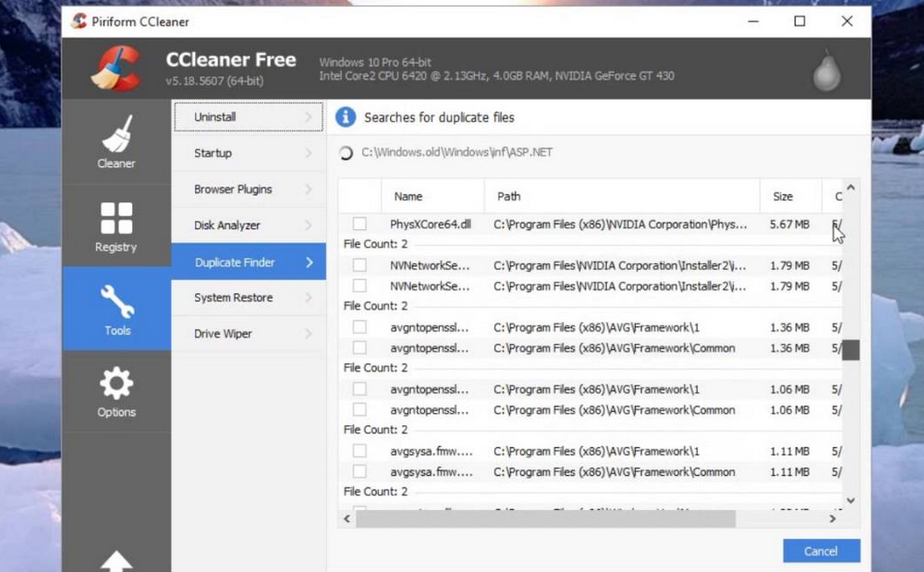Click the horizontal scrollbar thumb
The width and height of the screenshot is (924, 572).
(546, 519)
